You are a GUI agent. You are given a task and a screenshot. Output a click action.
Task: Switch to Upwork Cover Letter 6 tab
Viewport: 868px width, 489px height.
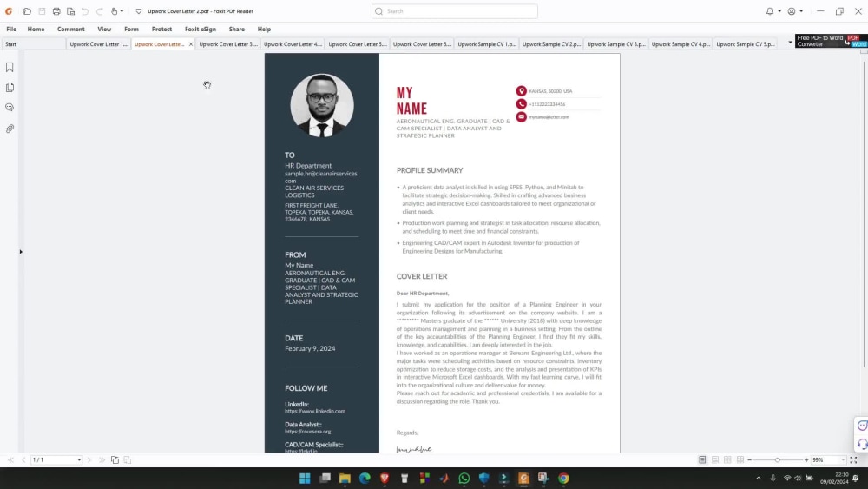tap(422, 43)
